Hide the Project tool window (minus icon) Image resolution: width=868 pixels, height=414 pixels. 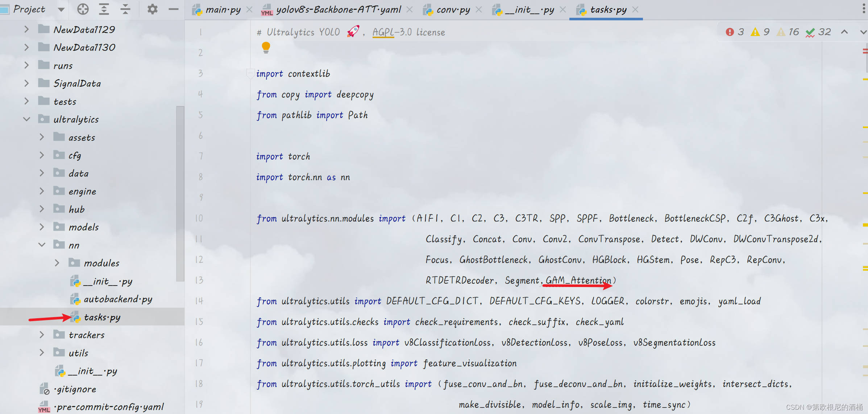(174, 9)
